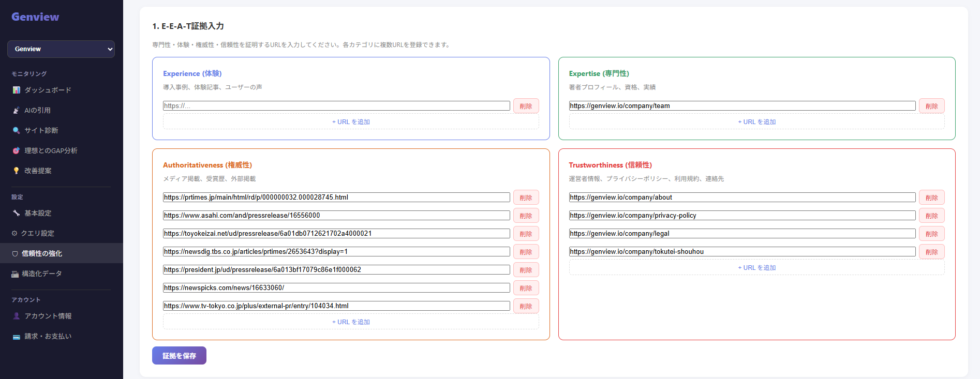
Task: Click the 基本設定 wrench icon
Action: point(16,213)
